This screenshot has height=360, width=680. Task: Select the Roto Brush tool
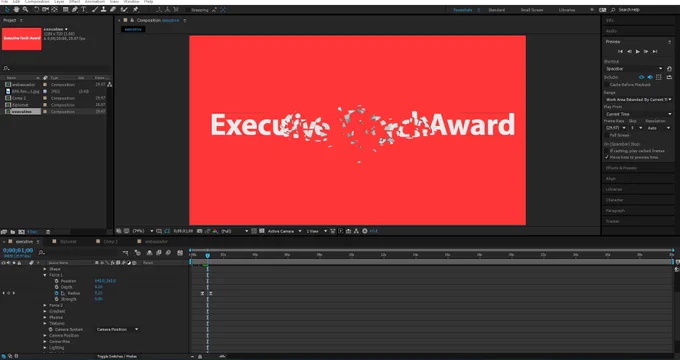coord(124,10)
